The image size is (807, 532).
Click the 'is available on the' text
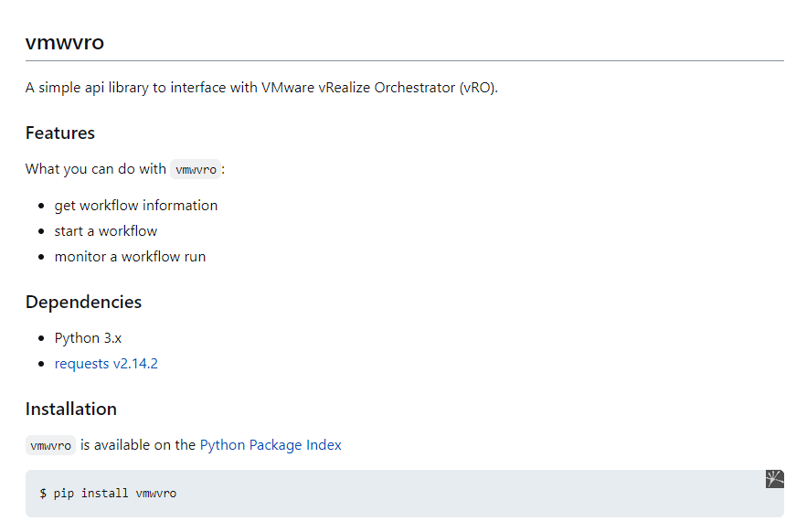click(138, 445)
